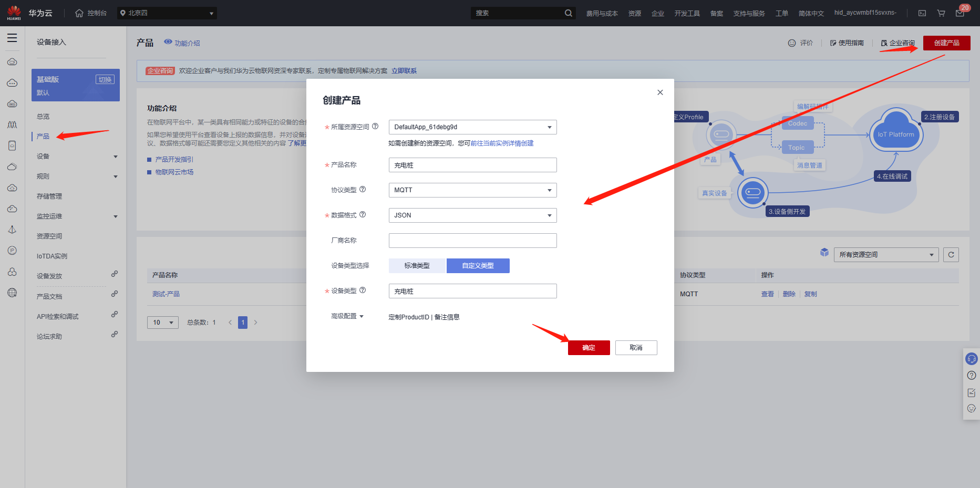This screenshot has height=488, width=980.
Task: Focus the top 搜索 search box
Action: pos(518,13)
